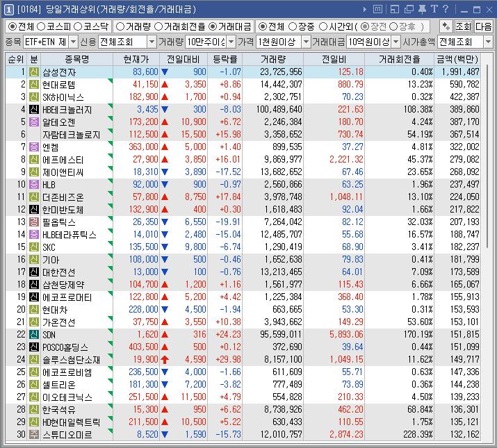Click the red up arrow in the 현대로템 row

pyautogui.click(x=165, y=85)
